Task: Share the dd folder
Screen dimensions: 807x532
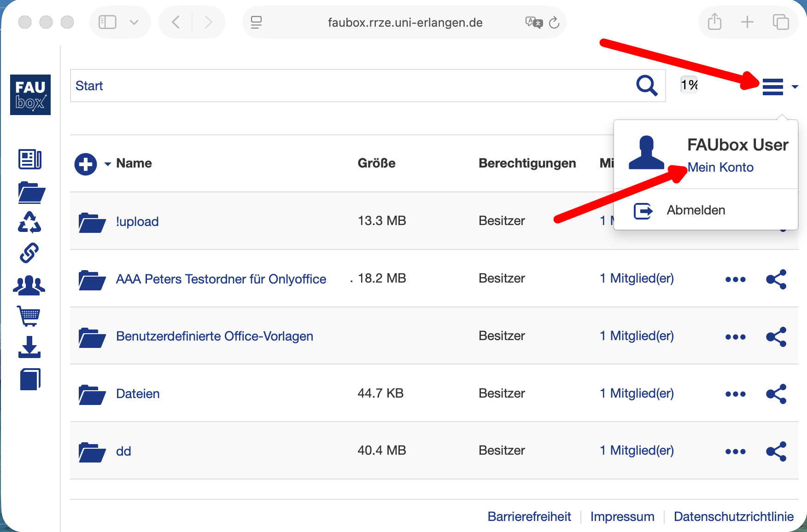Action: (x=776, y=451)
